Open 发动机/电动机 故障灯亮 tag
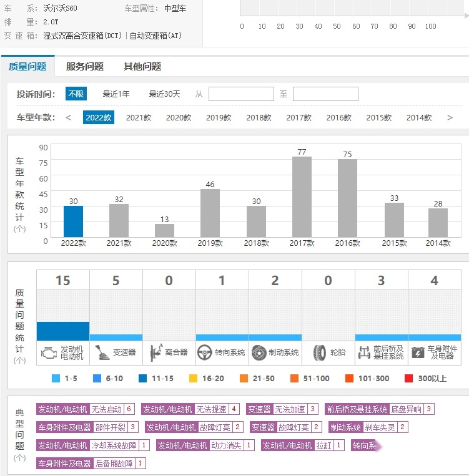This screenshot has width=469, height=476. [194, 427]
